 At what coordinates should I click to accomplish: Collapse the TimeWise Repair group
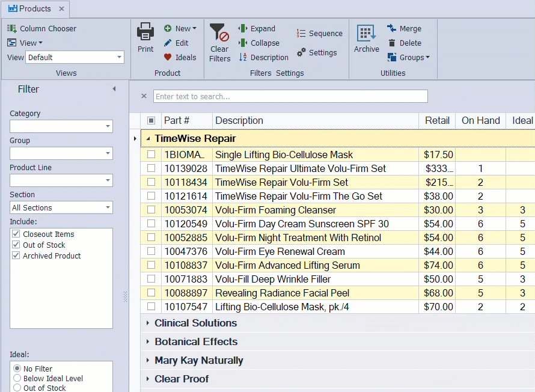[148, 138]
